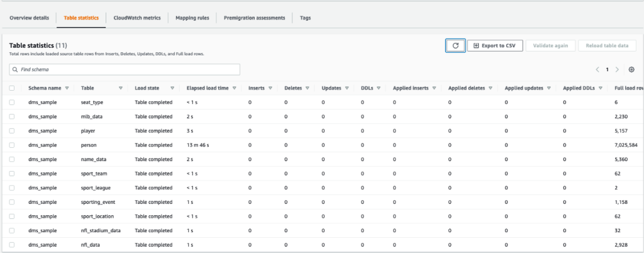Sort by Schema name column arrow
The width and height of the screenshot is (644, 253).
pyautogui.click(x=67, y=88)
